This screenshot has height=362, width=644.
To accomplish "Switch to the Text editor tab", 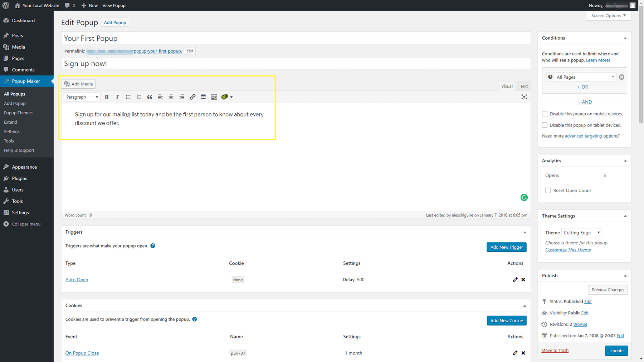I will [x=524, y=86].
